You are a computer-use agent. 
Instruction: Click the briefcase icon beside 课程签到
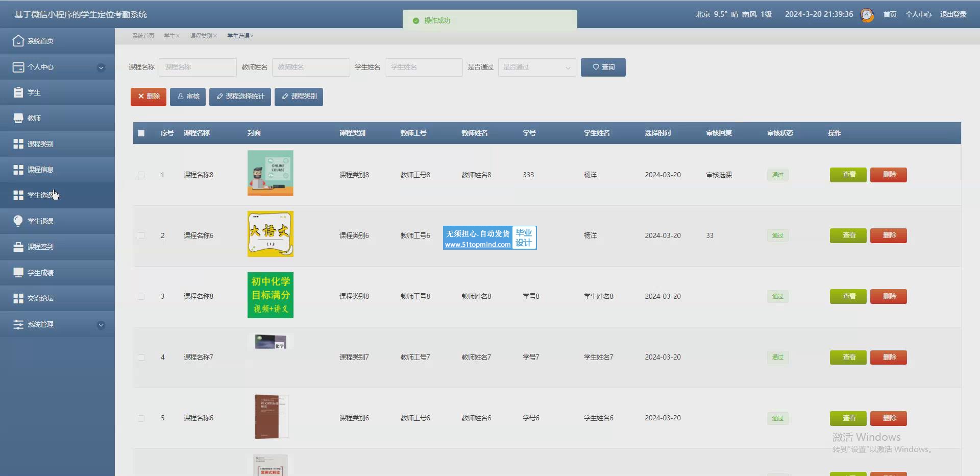click(18, 247)
